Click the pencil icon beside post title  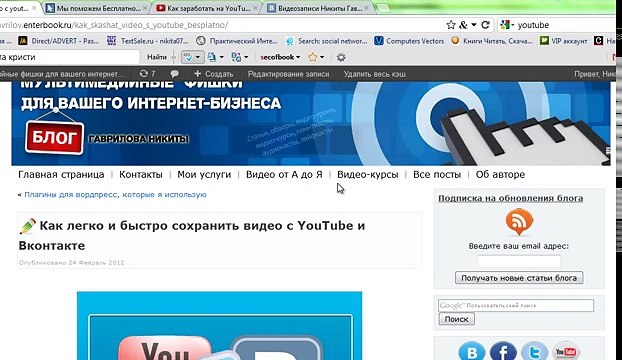[x=28, y=226]
